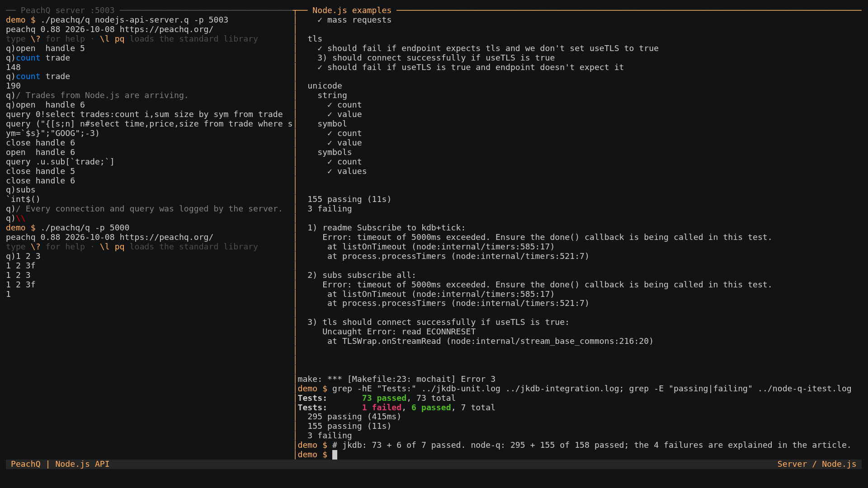
Task: Click '3) should connect successfully if useTLS is true'
Action: [x=436, y=58]
